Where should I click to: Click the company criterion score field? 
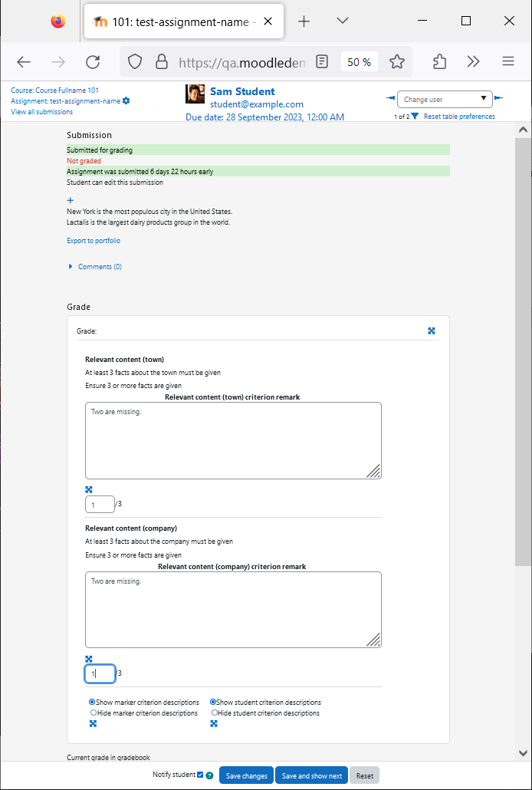tap(100, 673)
